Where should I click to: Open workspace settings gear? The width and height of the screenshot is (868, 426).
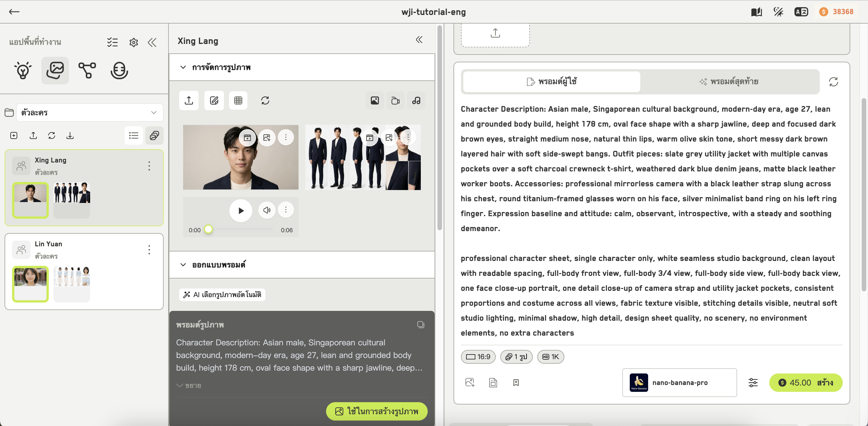tap(133, 42)
